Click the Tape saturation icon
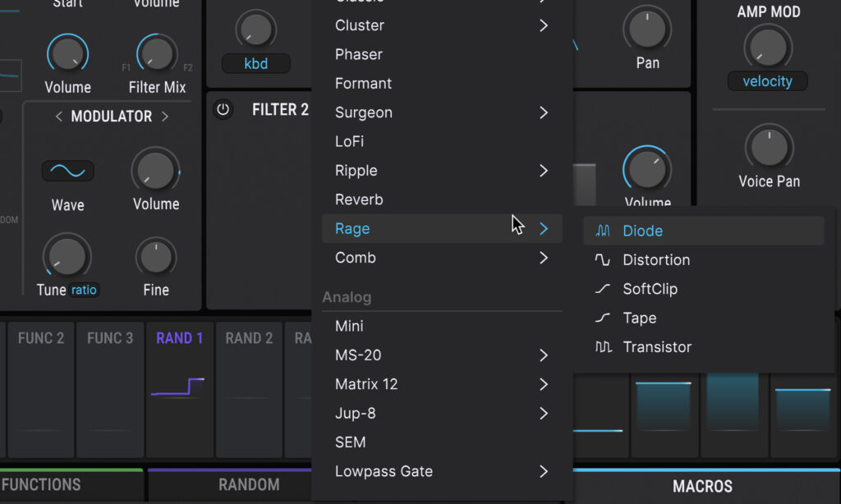Screen dimensions: 841x504 (x=602, y=318)
